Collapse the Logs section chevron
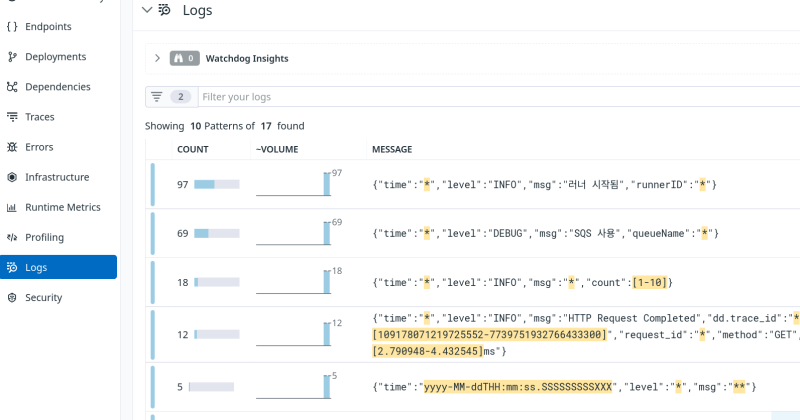800x420 pixels. tap(147, 10)
